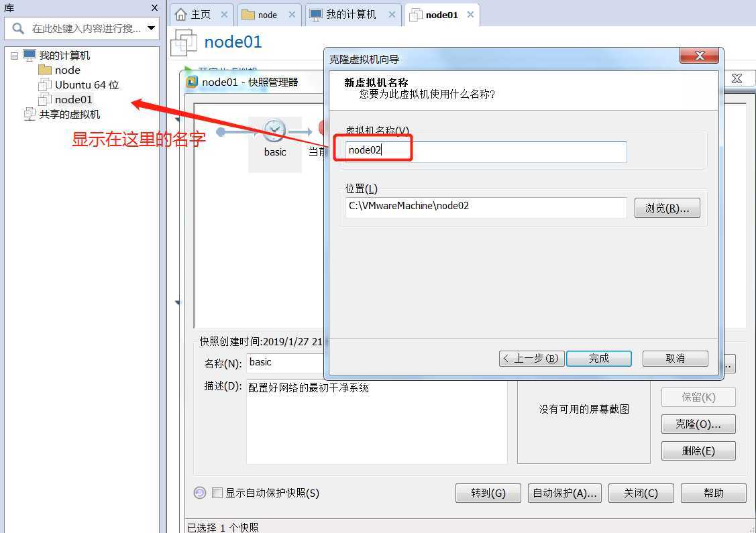Switch to the node01 tab
Image resolution: width=756 pixels, height=533 pixels.
[441, 15]
